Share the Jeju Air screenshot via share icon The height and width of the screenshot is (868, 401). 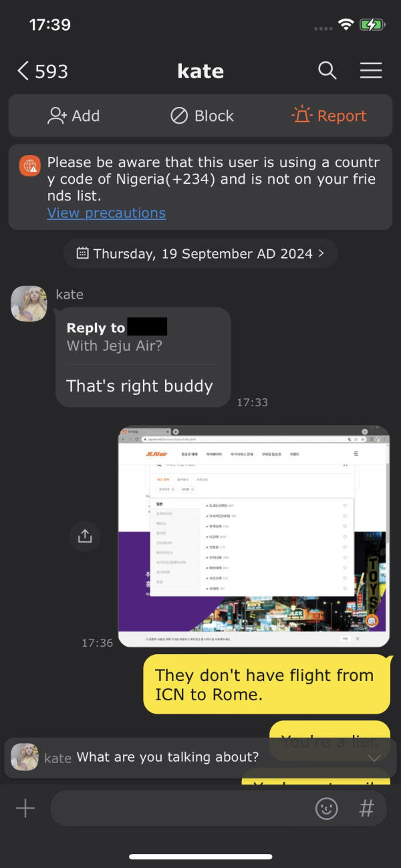tap(85, 536)
